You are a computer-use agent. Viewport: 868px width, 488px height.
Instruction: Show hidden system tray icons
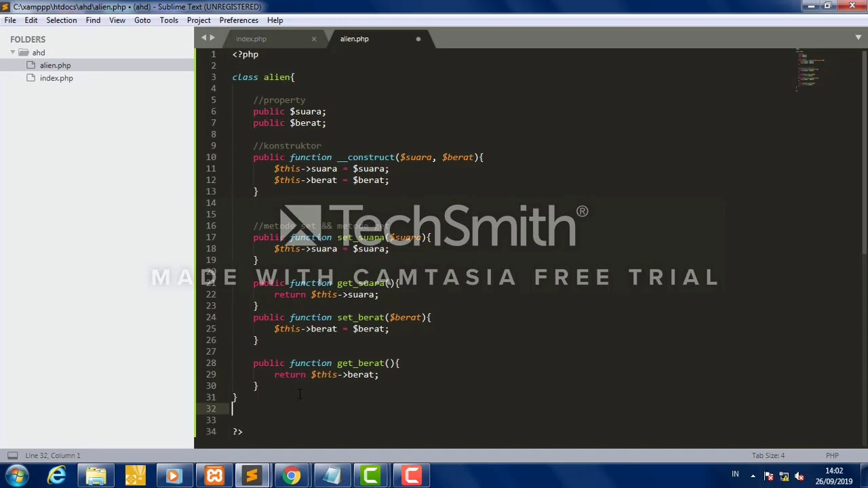coord(753,476)
